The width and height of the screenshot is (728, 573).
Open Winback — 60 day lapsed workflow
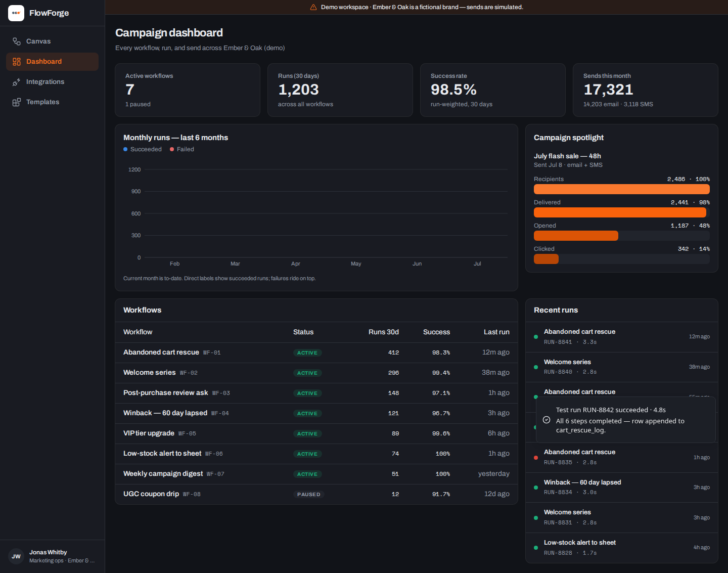(x=316, y=413)
